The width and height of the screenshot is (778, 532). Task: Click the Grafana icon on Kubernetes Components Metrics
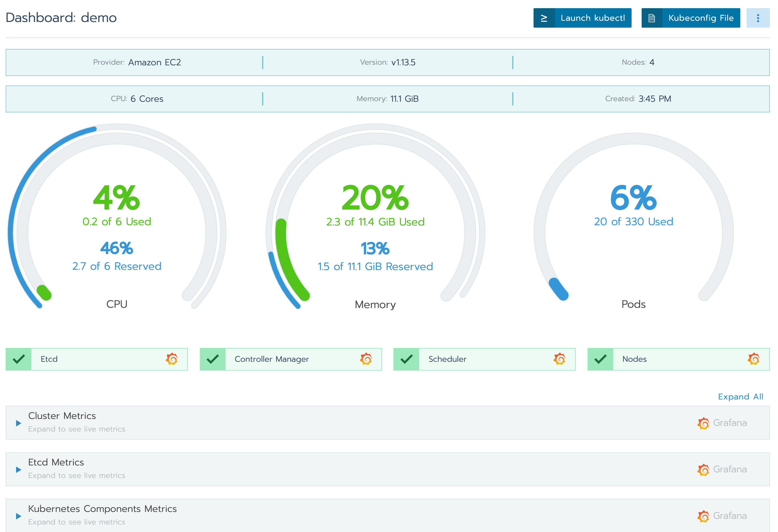point(704,516)
